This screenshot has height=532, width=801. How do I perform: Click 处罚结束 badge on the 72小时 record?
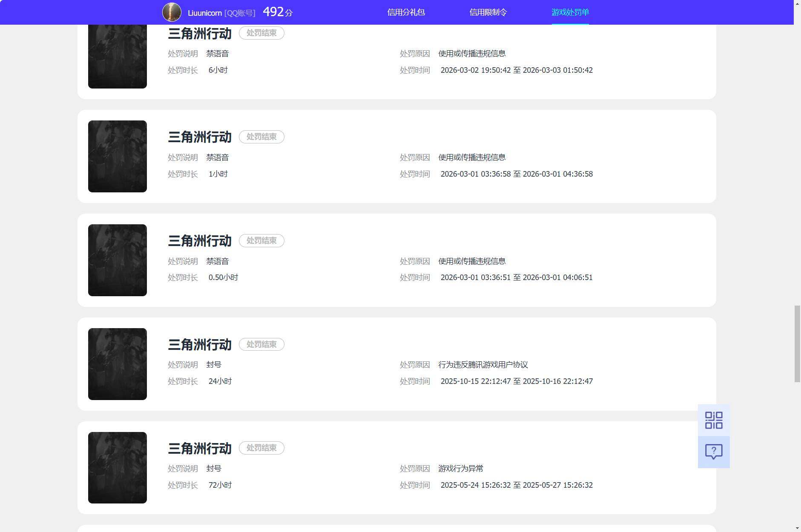[x=261, y=448]
